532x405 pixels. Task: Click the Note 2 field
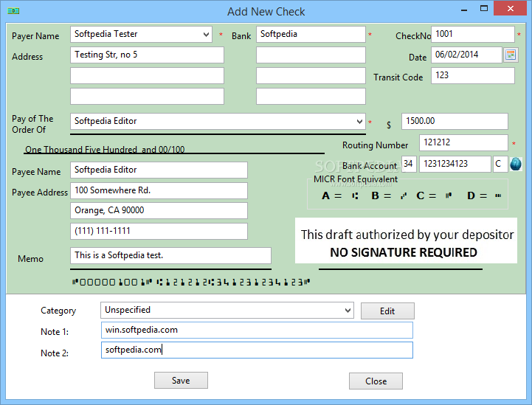click(257, 350)
